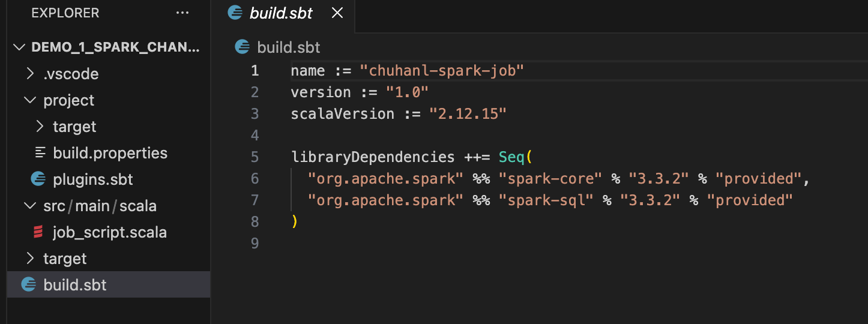The width and height of the screenshot is (868, 324).
Task: Click the "spark-core" string
Action: [x=550, y=179]
